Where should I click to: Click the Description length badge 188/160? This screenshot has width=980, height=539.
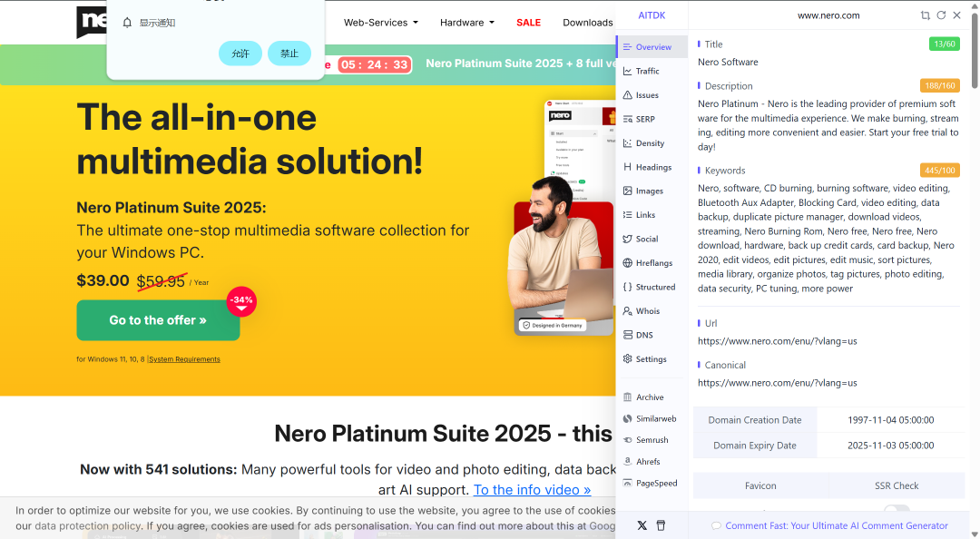click(x=939, y=85)
